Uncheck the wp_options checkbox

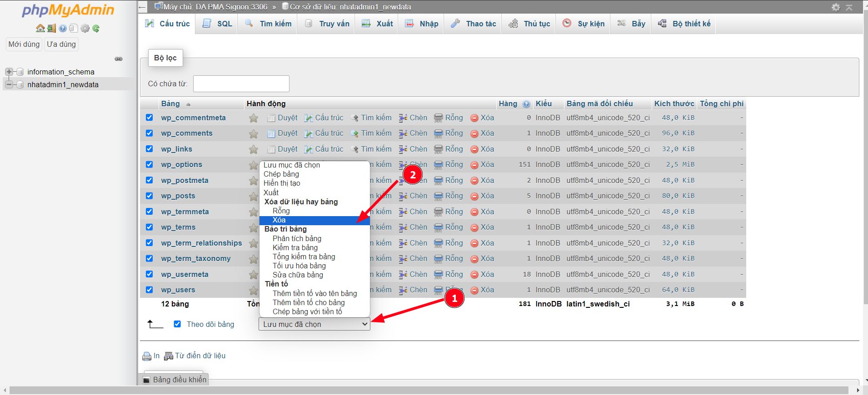pyautogui.click(x=149, y=164)
